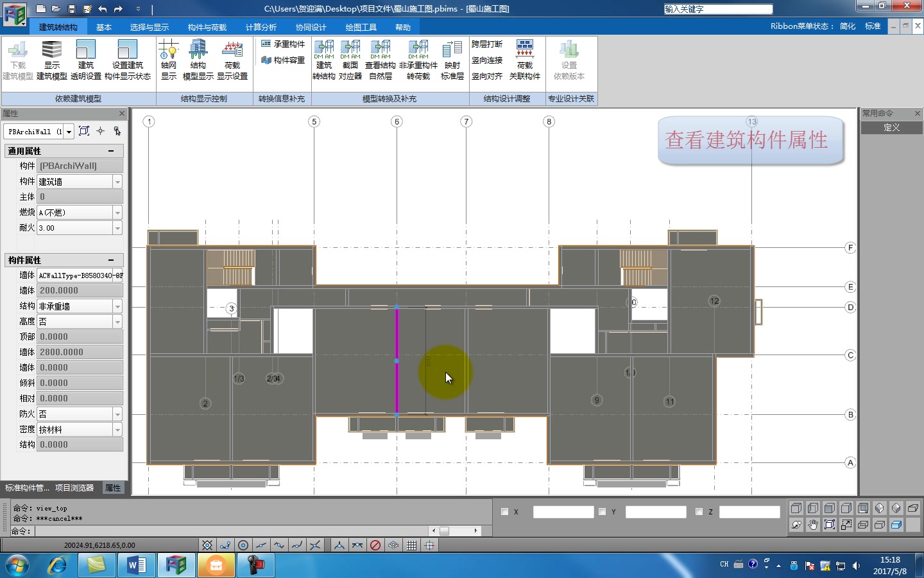Open the 密度 按材料 dropdown

(117, 429)
